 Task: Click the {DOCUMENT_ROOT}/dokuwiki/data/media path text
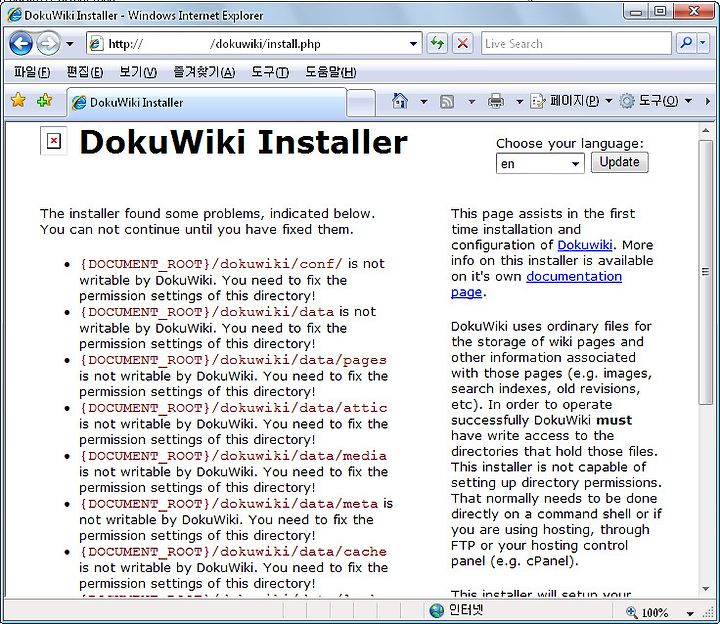(x=233, y=456)
